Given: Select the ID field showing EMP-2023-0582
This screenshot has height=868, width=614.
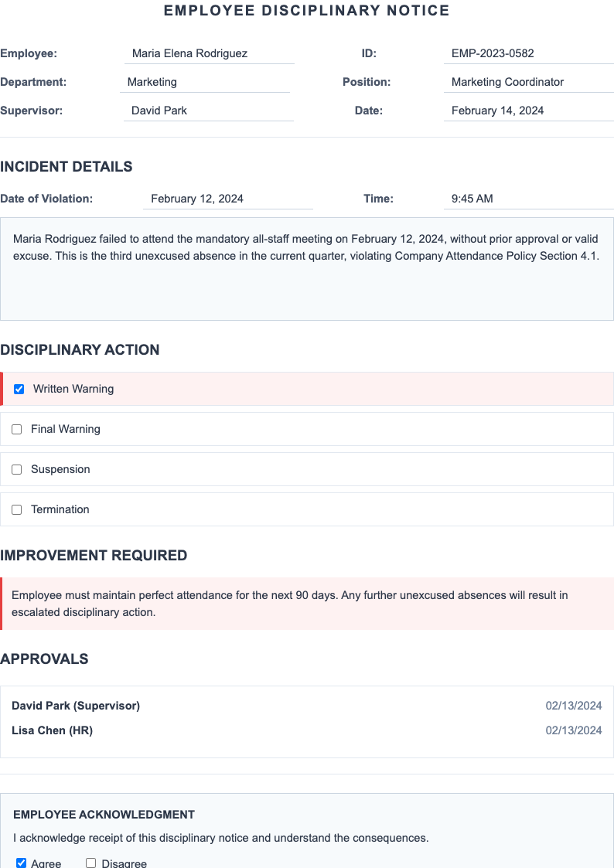Looking at the screenshot, I should tap(528, 53).
